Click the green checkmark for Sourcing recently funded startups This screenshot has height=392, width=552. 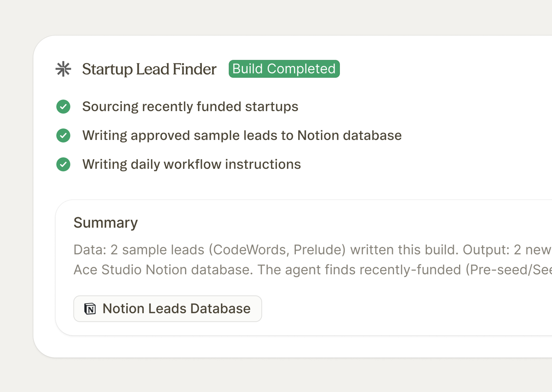(63, 107)
